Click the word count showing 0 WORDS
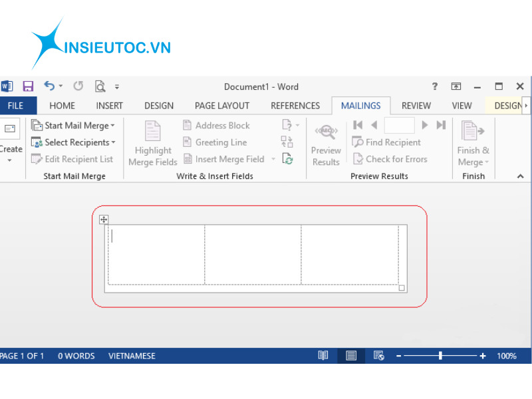 tap(76, 356)
